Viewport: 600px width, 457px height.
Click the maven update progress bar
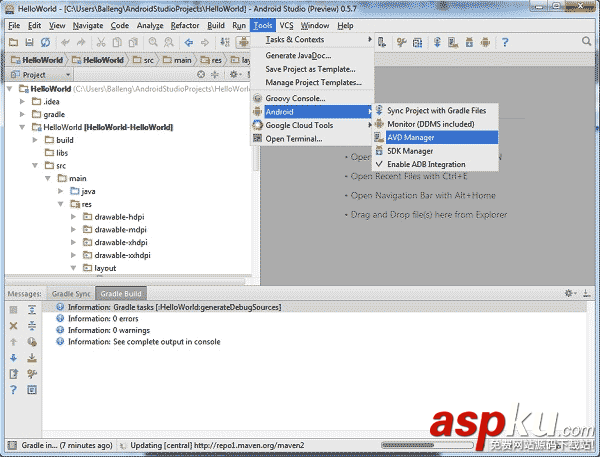(427, 445)
